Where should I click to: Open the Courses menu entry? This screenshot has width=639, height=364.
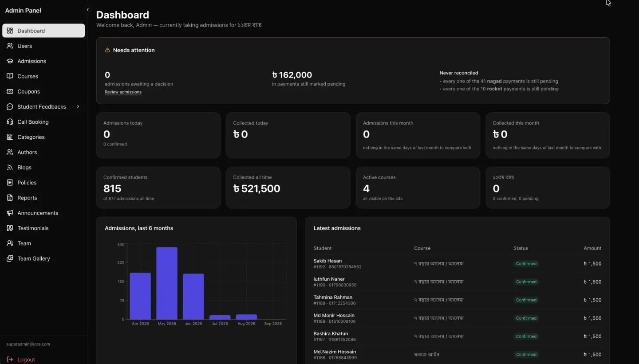pyautogui.click(x=43, y=76)
